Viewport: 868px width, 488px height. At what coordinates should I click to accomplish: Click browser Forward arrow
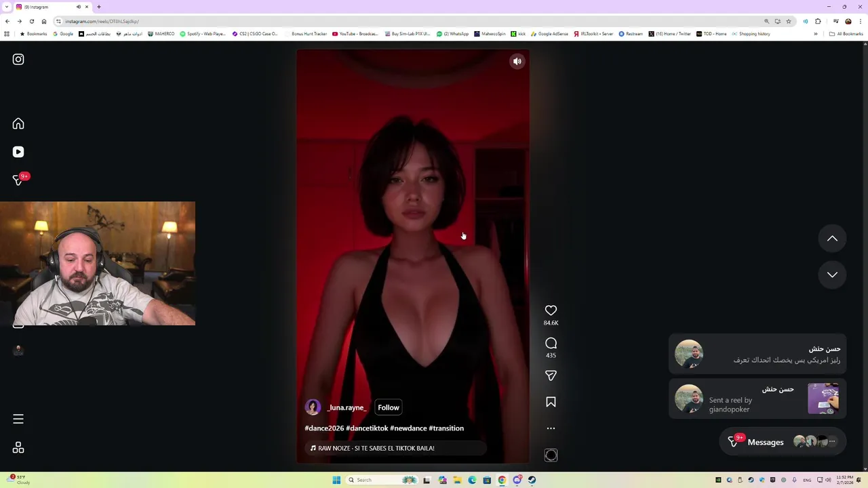pyautogui.click(x=20, y=21)
